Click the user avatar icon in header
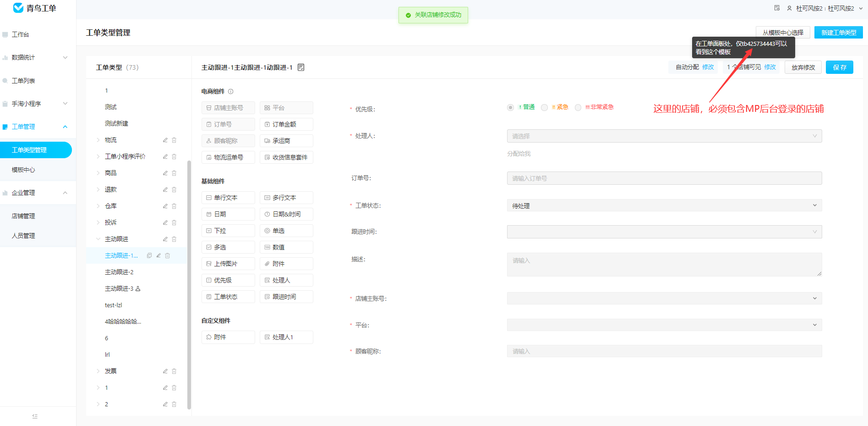This screenshot has height=426, width=868. pyautogui.click(x=789, y=8)
